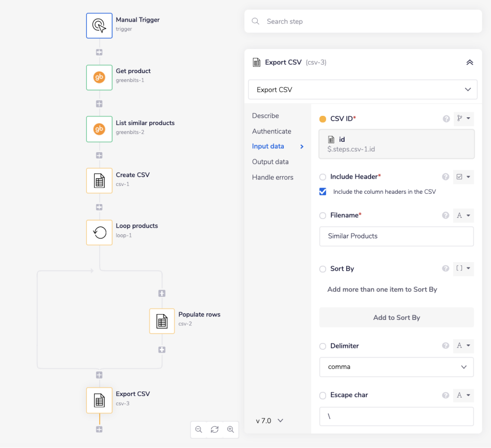The image size is (491, 448).
Task: Click help icon next to CSV ID
Action: coord(446,119)
